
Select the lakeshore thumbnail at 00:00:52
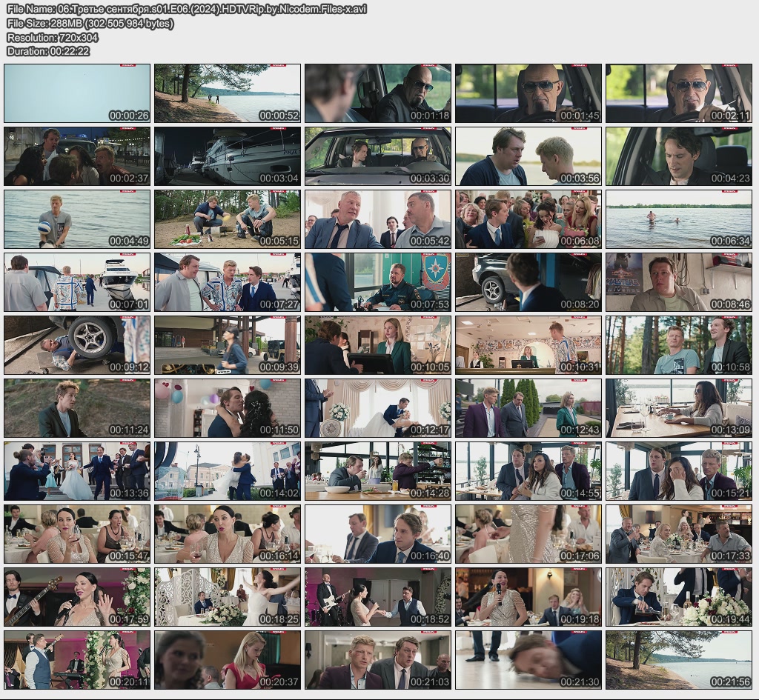[x=228, y=93]
